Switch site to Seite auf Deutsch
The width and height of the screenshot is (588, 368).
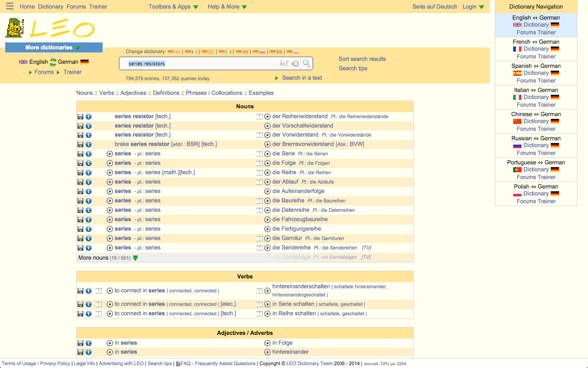435,7
